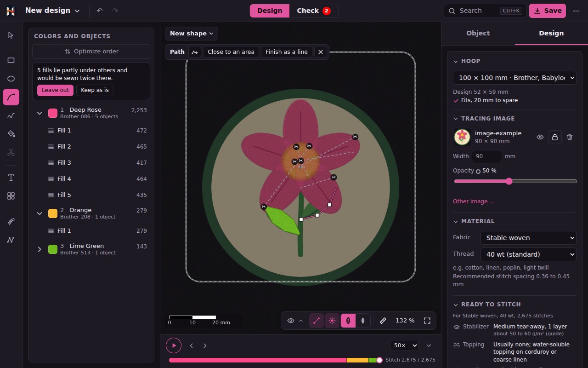Select the Text tool
This screenshot has width=588, height=368.
pos(11,178)
